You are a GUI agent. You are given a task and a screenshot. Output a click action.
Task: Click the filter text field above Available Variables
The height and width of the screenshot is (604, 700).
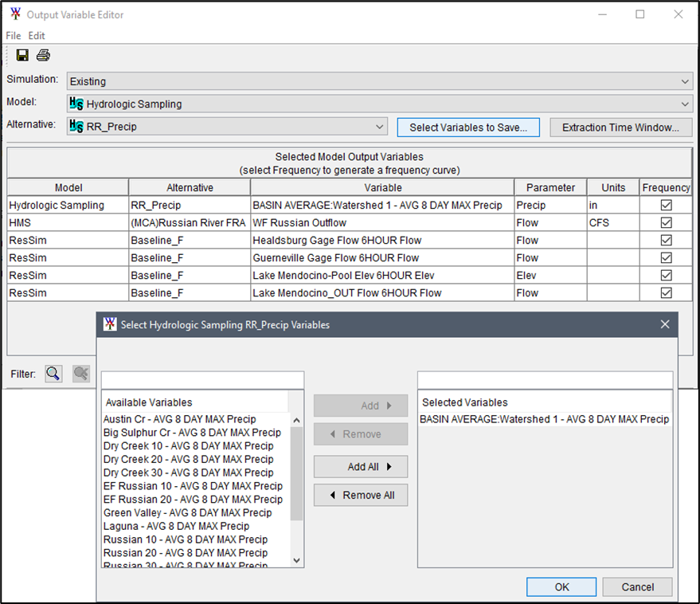201,378
